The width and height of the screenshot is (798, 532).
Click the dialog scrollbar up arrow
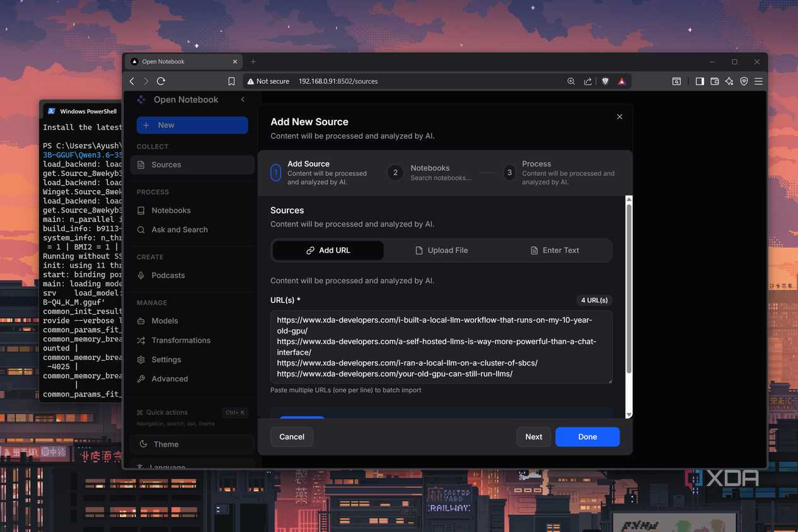628,199
